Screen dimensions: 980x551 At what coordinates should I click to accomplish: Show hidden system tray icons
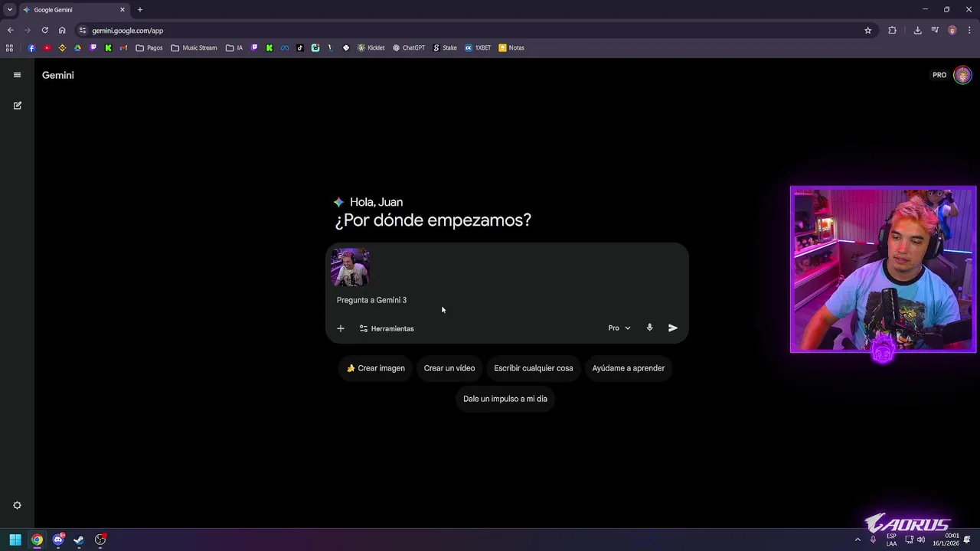[x=857, y=540]
